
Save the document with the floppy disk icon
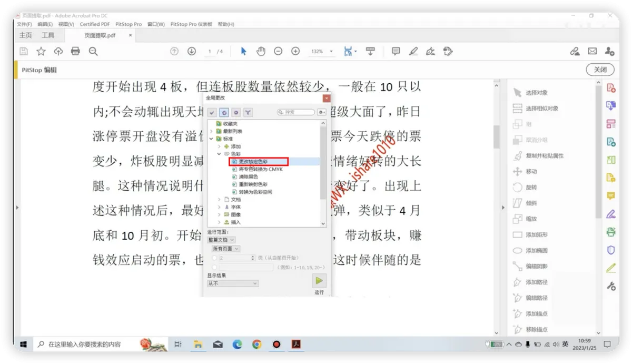[24, 51]
